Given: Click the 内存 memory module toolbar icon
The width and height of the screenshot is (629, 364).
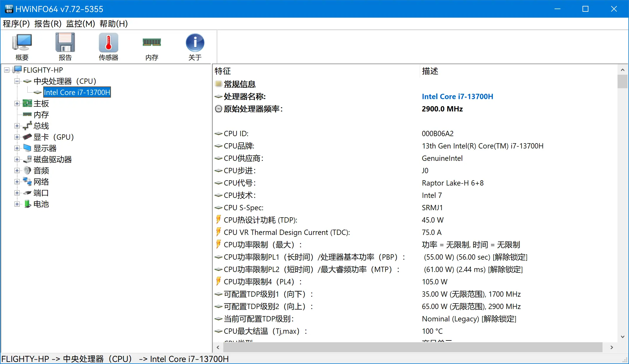Looking at the screenshot, I should [x=152, y=42].
